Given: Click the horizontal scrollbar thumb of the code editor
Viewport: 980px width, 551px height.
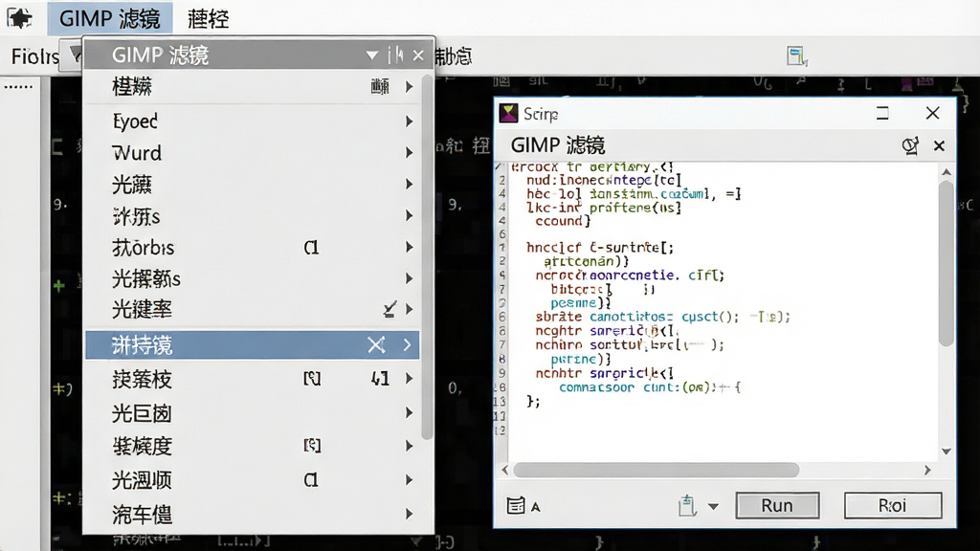Looking at the screenshot, I should (657, 470).
